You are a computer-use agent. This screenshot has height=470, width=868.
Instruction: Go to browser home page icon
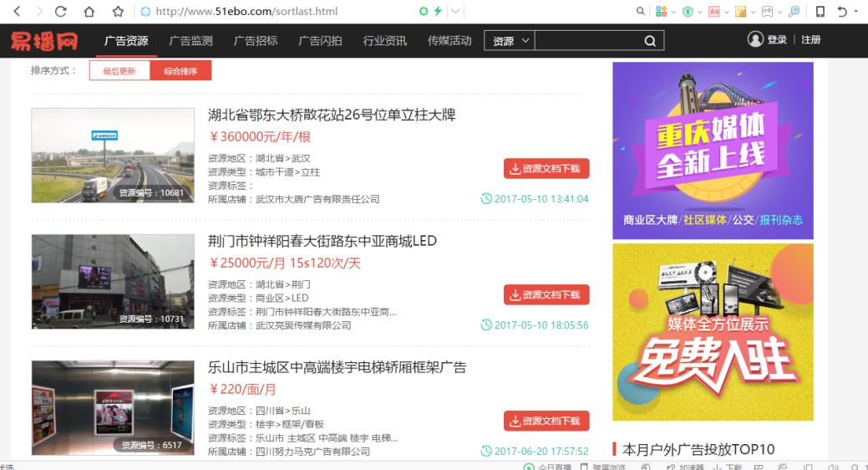pos(89,12)
